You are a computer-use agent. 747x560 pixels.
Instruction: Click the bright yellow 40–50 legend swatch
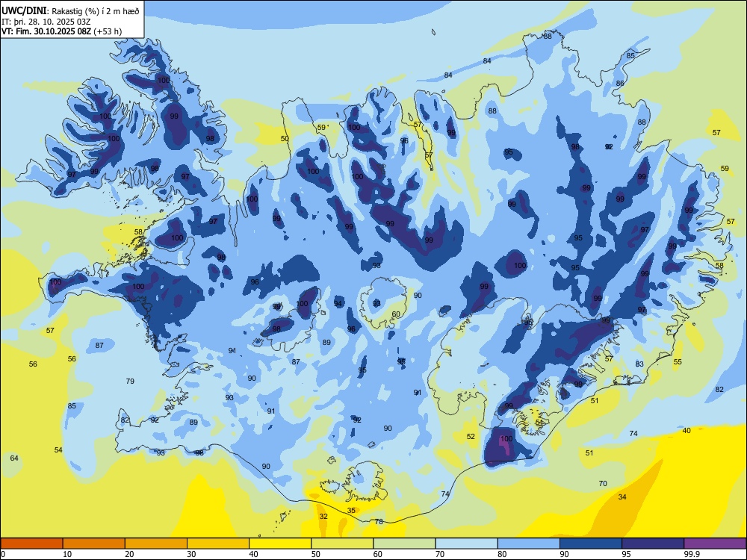pyautogui.click(x=280, y=544)
